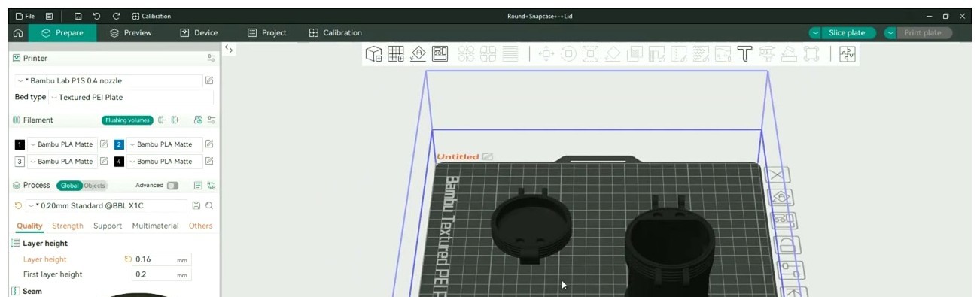Click the Variable layer height icon

(510, 53)
